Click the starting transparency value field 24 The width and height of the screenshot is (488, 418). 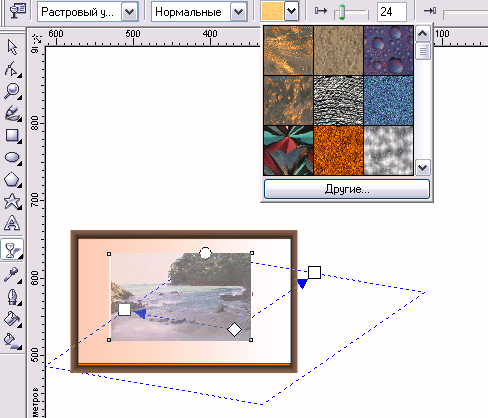(x=392, y=12)
